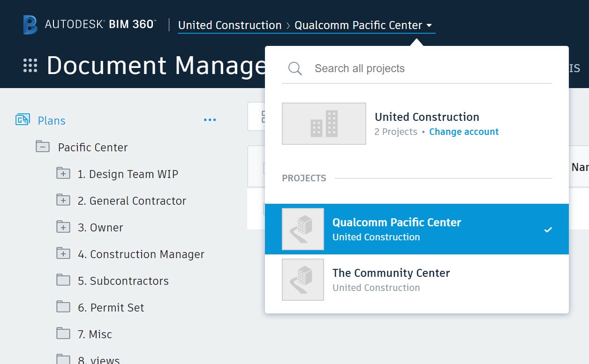The width and height of the screenshot is (589, 364).
Task: Open the module switcher grid icon
Action: 30,66
